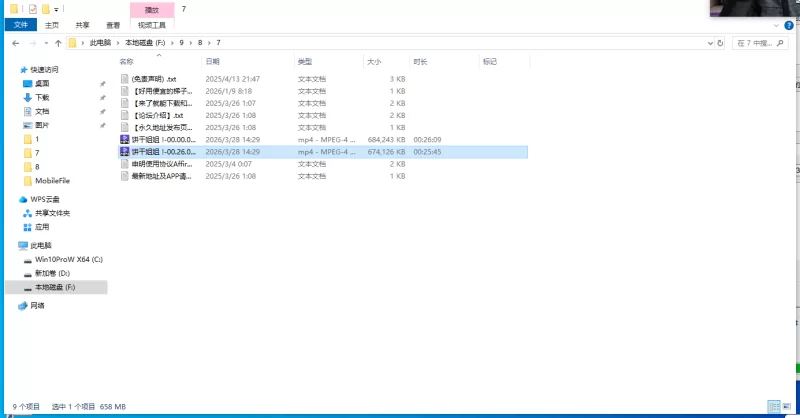
Task: Refresh the current folder view
Action: pyautogui.click(x=720, y=43)
